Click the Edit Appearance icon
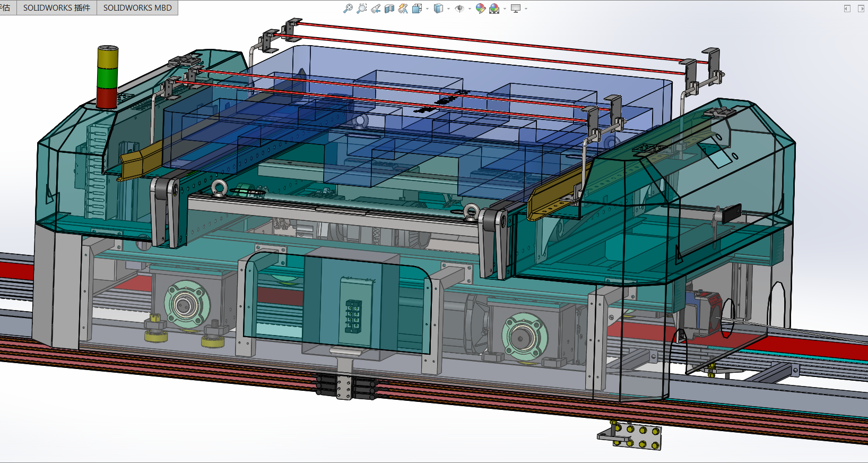The image size is (868, 463). point(481,8)
